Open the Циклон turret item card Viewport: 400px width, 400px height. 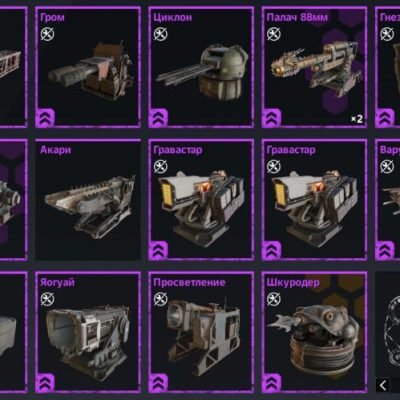201,67
